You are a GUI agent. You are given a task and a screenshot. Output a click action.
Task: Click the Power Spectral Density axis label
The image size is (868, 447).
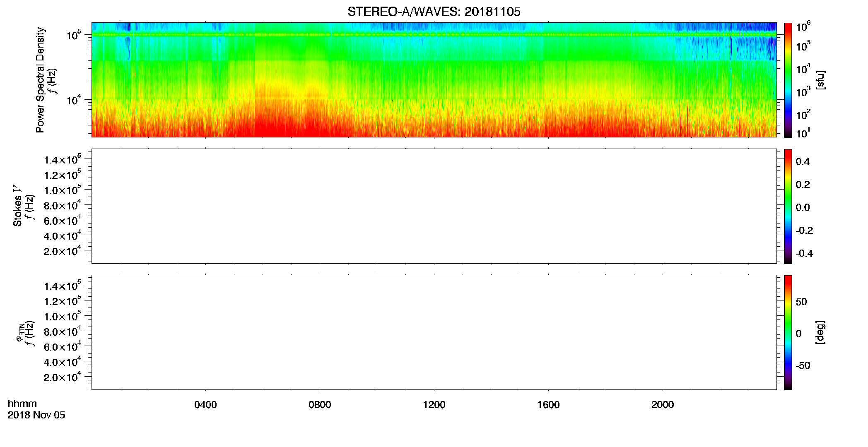click(x=40, y=80)
